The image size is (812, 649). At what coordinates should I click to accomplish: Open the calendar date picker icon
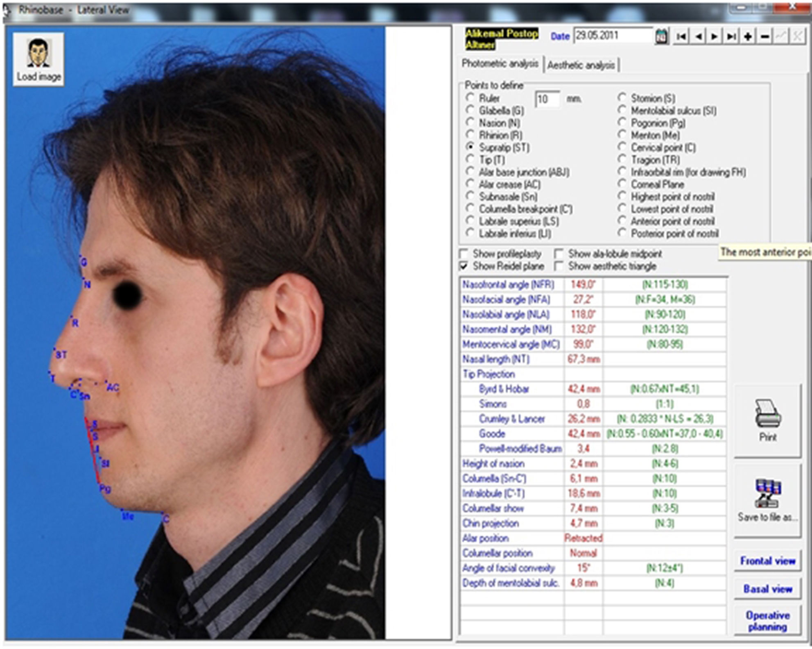[x=661, y=36]
